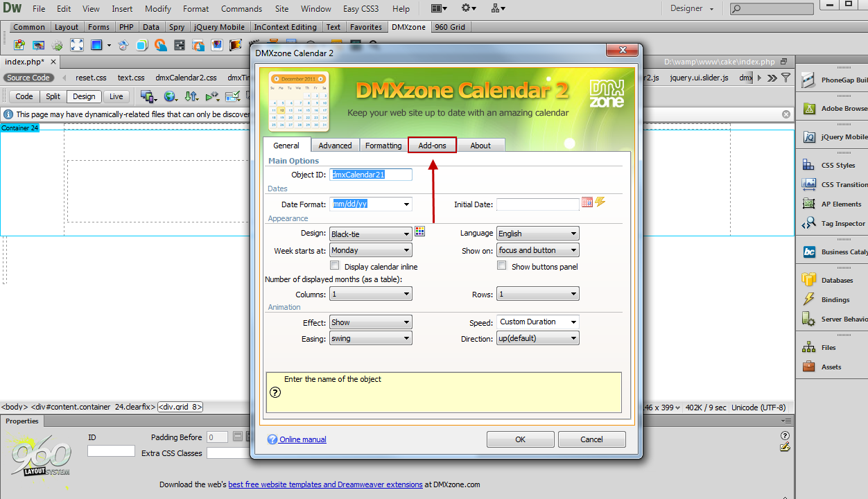The image size is (868, 499).
Task: Click the first DMXzone toolbar icon
Action: [19, 45]
